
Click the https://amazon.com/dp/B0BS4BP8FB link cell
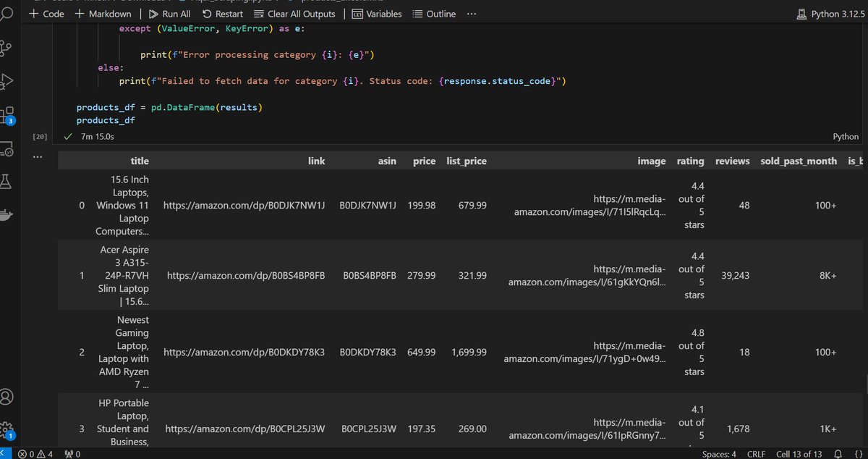coord(246,275)
